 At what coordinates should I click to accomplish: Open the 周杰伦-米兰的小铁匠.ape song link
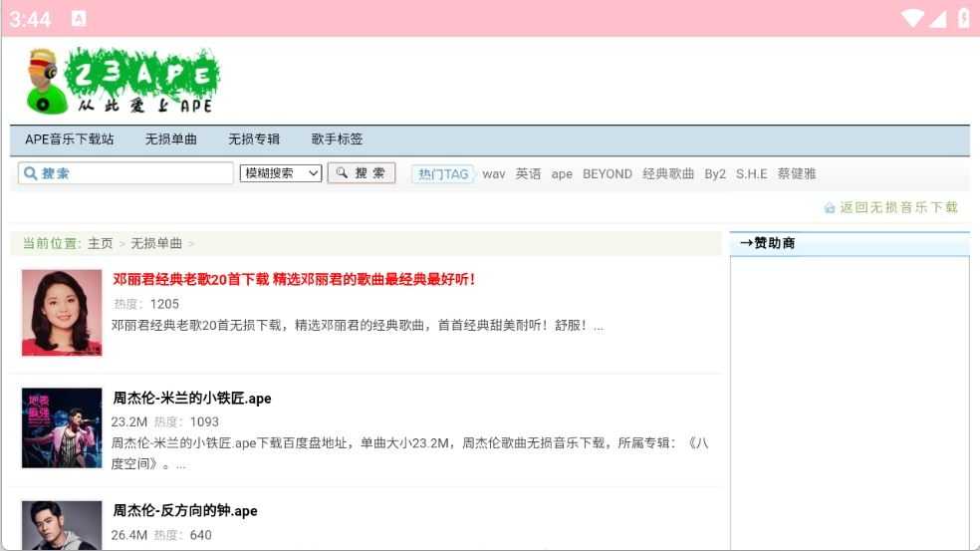191,399
